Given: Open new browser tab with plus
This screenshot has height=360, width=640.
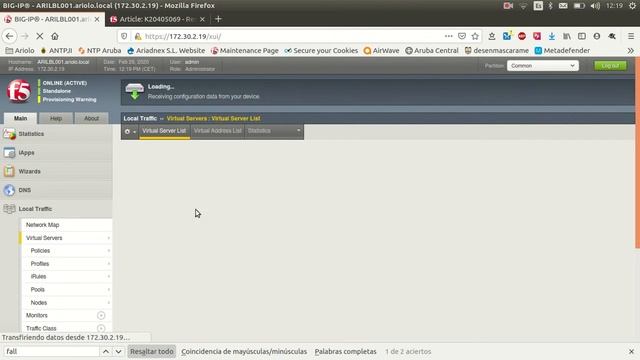Looking at the screenshot, I should [218, 19].
